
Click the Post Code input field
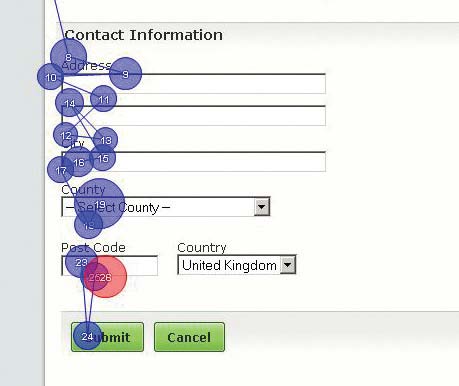pyautogui.click(x=110, y=266)
